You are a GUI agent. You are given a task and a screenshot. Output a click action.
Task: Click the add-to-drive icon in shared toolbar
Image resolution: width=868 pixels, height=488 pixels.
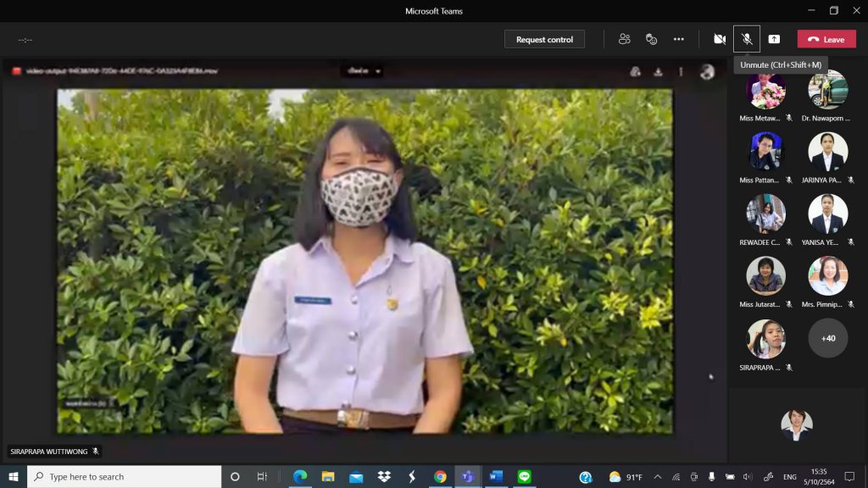(x=636, y=72)
